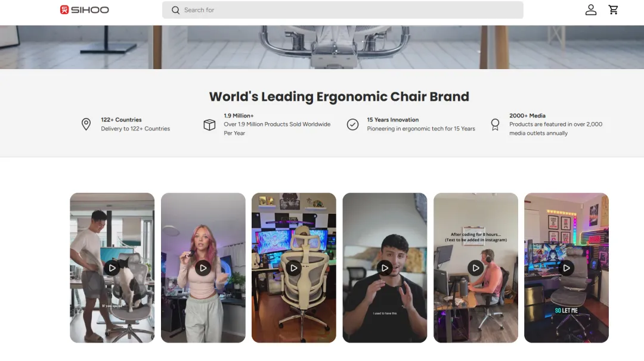The width and height of the screenshot is (644, 361).
Task: Open the user account icon
Action: pyautogui.click(x=590, y=10)
